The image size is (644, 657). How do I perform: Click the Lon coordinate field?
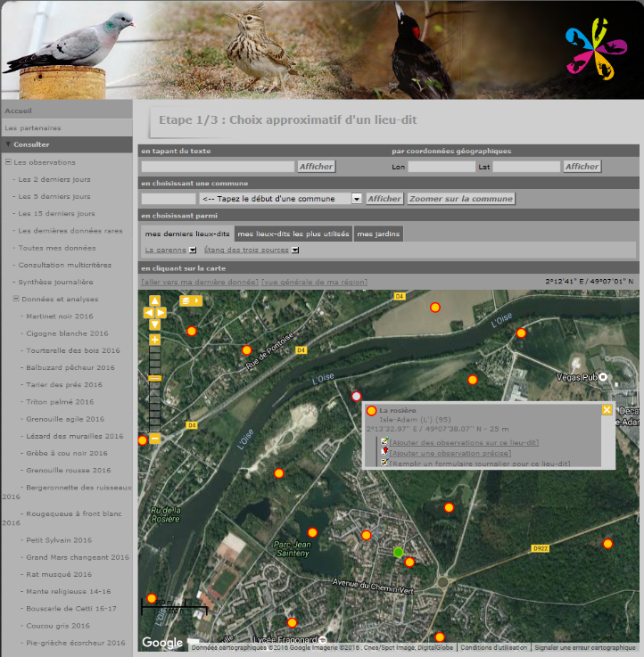pyautogui.click(x=442, y=167)
